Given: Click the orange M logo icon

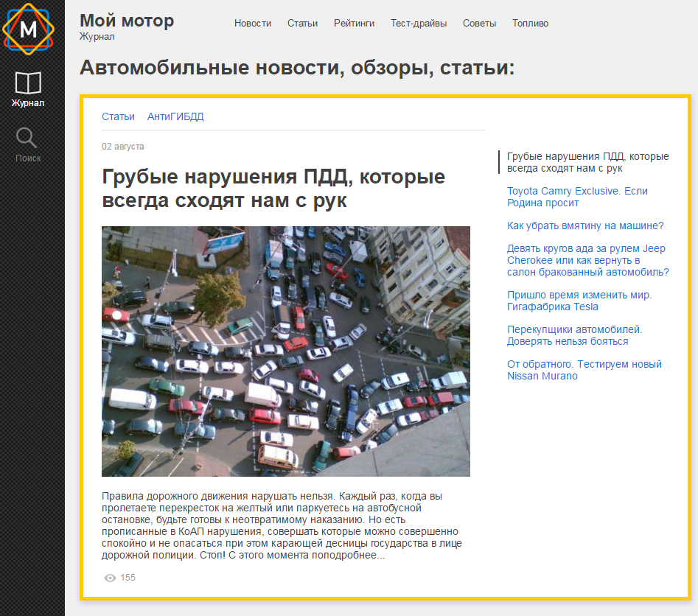Looking at the screenshot, I should click(28, 29).
